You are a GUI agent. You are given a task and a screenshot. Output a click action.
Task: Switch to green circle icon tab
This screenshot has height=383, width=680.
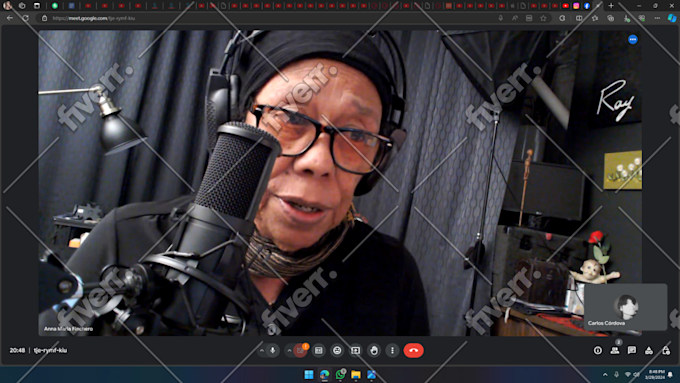[x=55, y=6]
